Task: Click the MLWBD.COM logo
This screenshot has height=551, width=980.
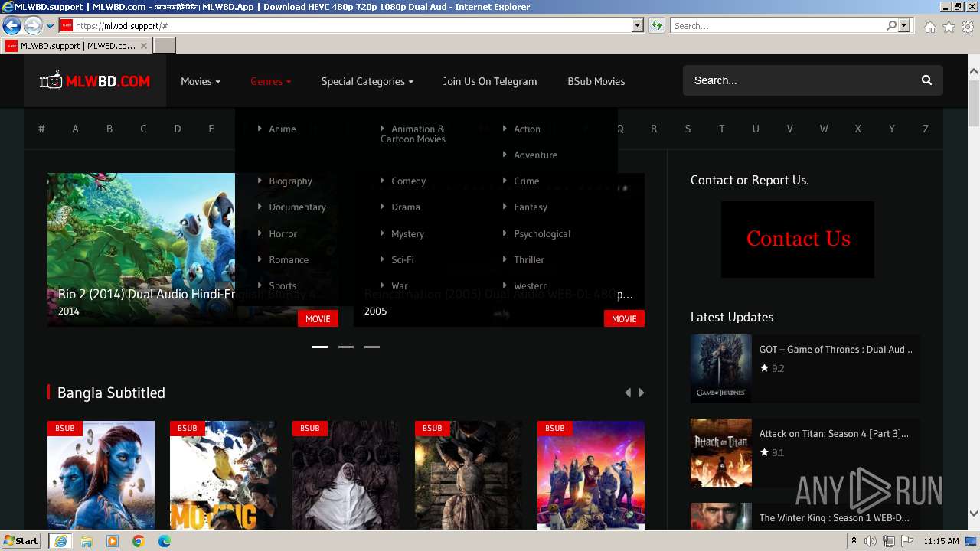Action: coord(95,80)
